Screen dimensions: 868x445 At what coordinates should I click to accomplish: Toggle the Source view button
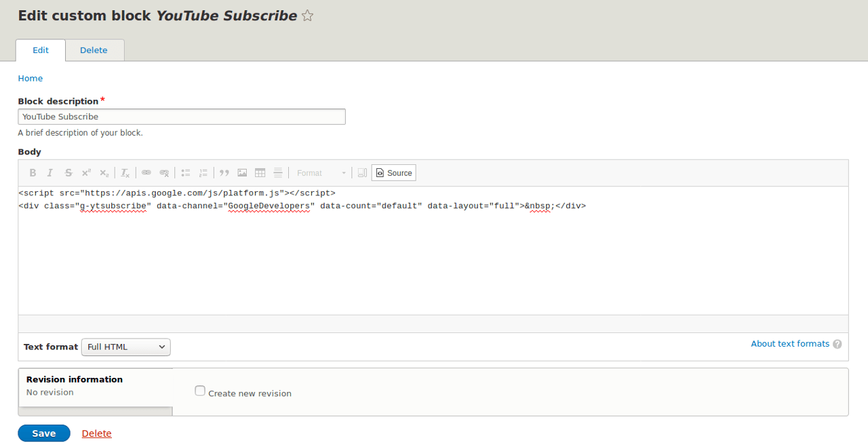(x=394, y=173)
